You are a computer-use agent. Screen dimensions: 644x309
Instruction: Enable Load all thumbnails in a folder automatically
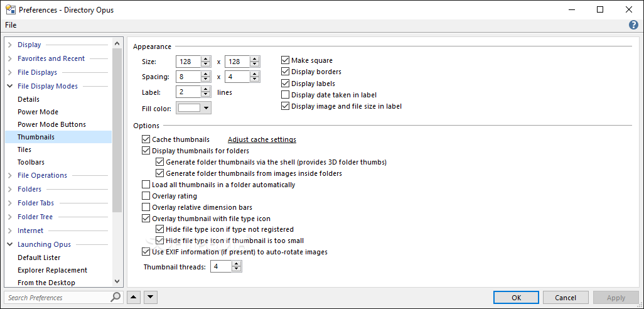(146, 185)
